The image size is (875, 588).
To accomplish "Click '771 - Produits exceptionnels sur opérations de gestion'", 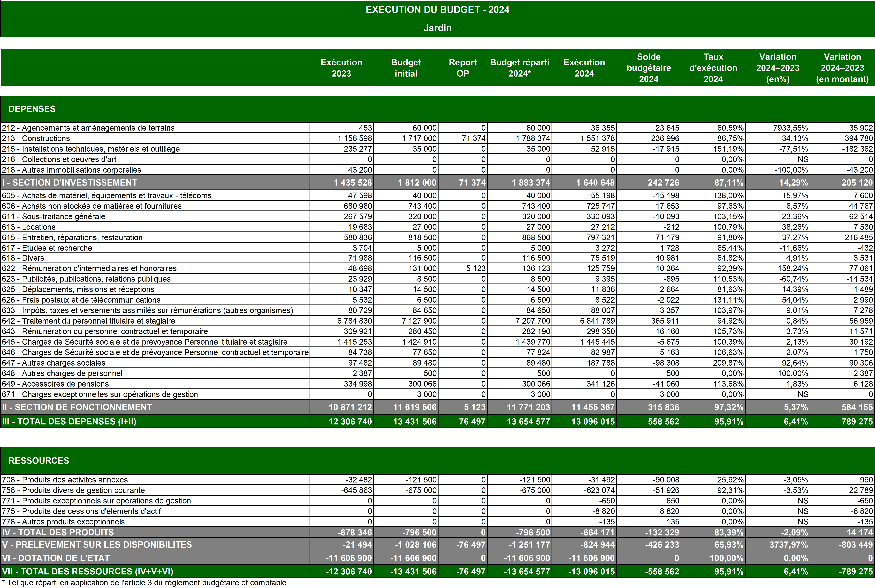I will point(96,501).
